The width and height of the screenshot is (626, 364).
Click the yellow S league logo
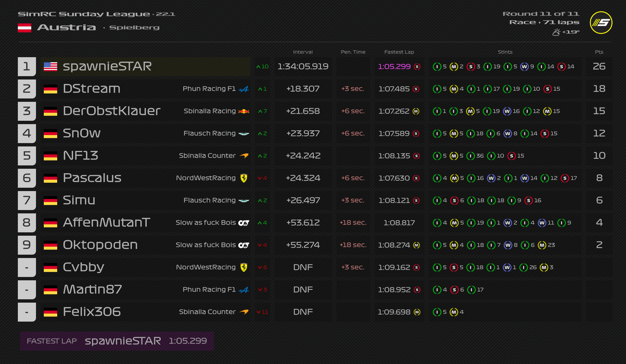click(601, 23)
